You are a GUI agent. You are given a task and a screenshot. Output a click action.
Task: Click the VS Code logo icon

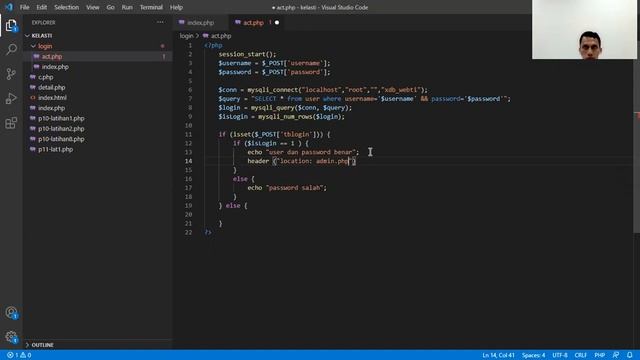coord(9,7)
